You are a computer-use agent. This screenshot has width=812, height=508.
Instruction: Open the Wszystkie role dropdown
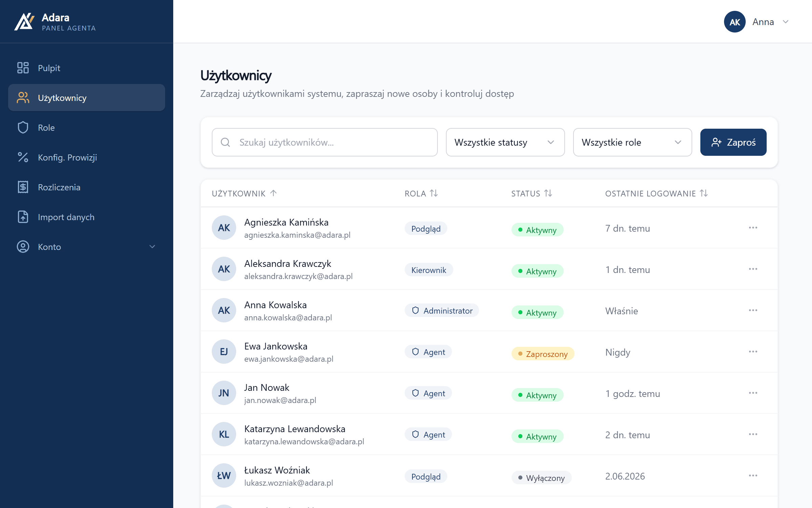[x=632, y=142]
